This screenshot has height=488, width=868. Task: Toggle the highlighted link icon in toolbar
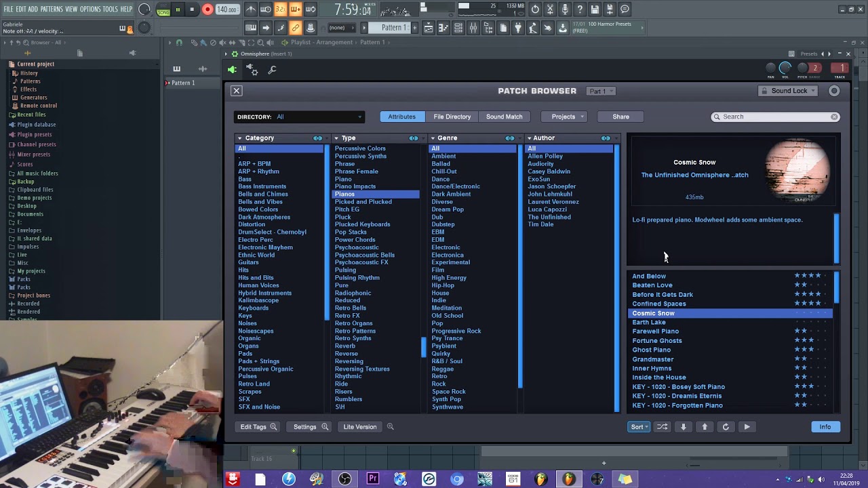point(295,28)
